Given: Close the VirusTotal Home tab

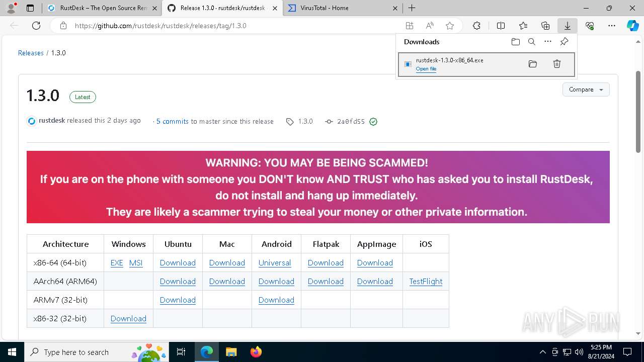Looking at the screenshot, I should 395,8.
